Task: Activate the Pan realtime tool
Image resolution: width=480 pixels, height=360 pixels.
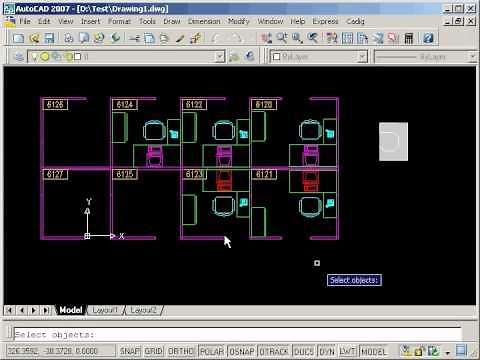Action: 266,38
